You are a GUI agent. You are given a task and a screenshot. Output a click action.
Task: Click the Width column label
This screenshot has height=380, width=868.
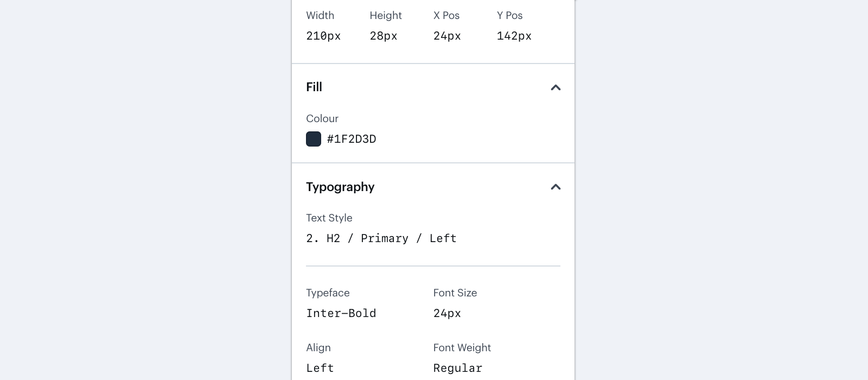[320, 15]
